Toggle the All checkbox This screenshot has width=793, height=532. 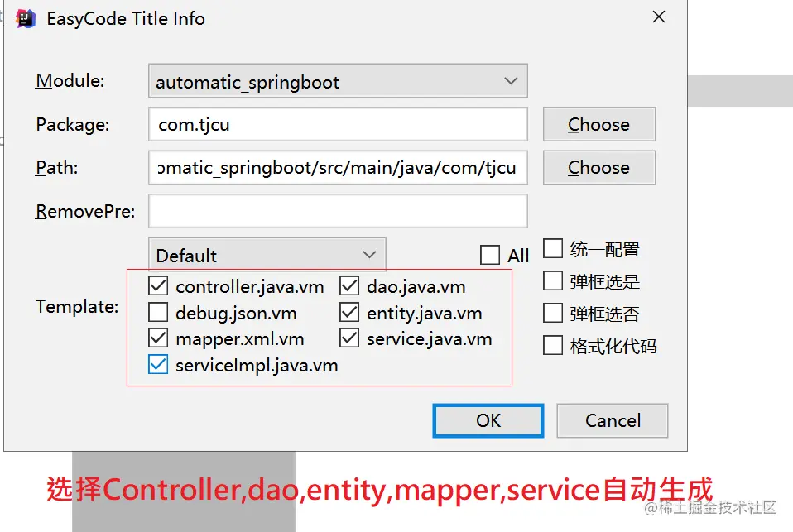489,255
